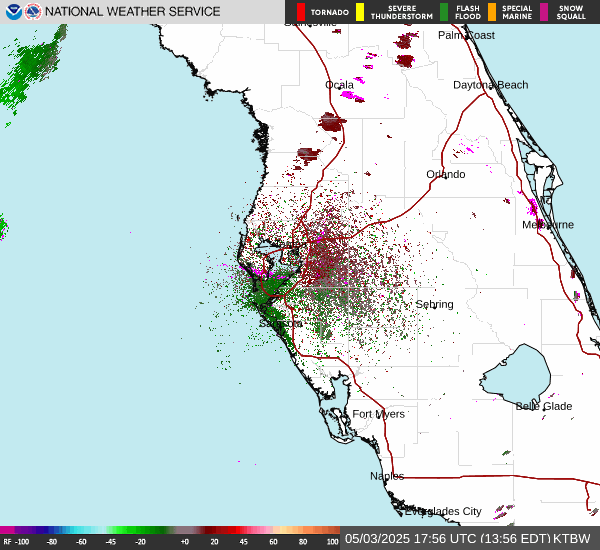
Task: Click the "SNOW SQUALL" legend label
Action: tap(571, 13)
